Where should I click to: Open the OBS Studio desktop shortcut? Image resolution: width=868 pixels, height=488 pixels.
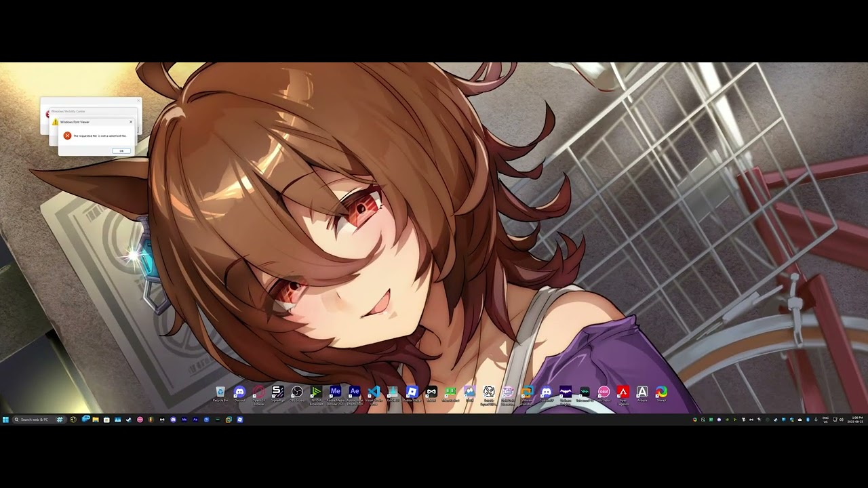click(297, 394)
